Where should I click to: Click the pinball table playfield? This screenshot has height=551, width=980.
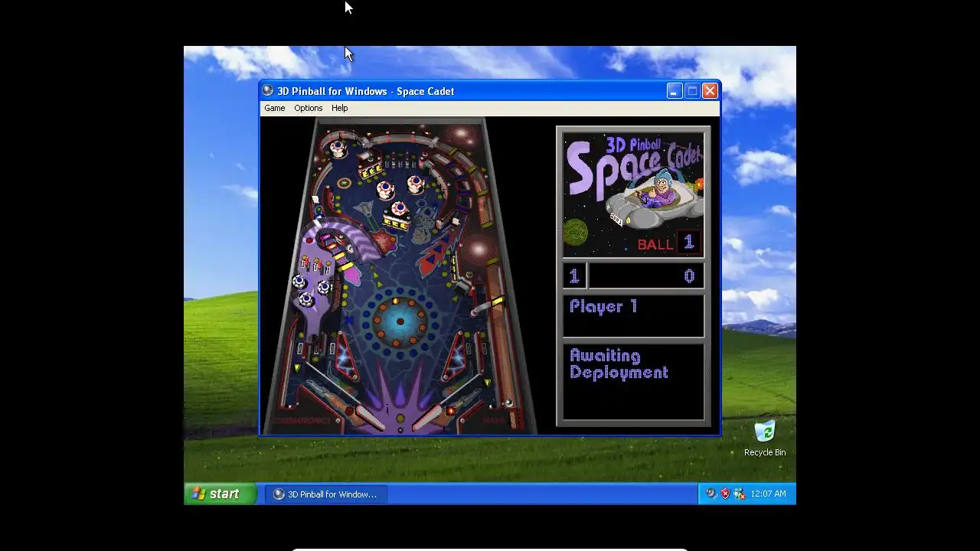coord(400,275)
